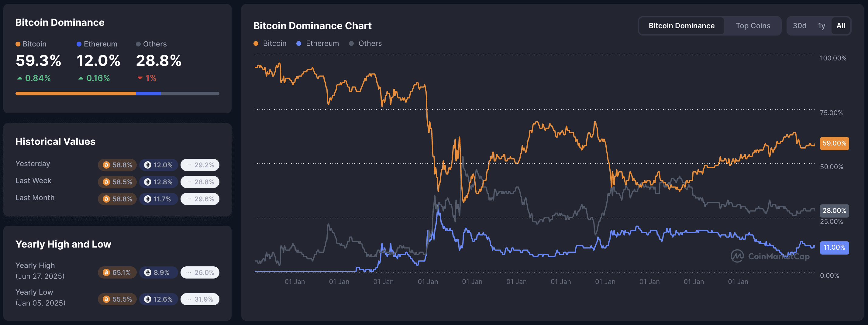Click the orange dominance progress bar

(x=76, y=93)
